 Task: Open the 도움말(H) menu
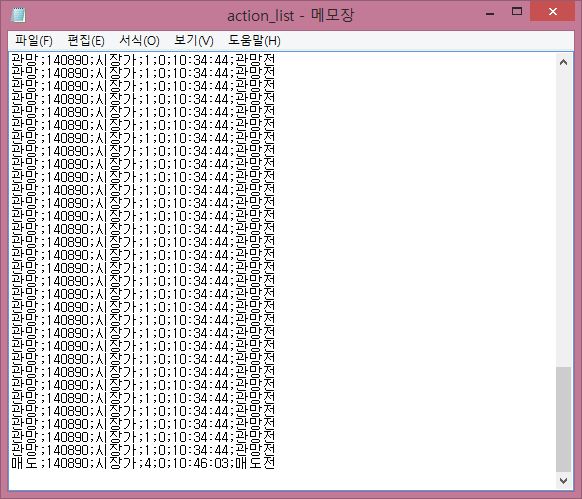point(254,40)
